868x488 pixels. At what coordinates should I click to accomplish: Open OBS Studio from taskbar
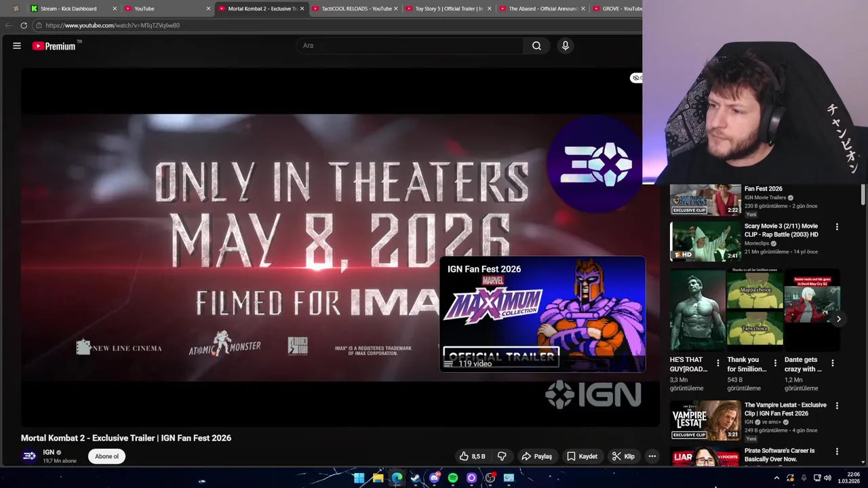point(490,478)
